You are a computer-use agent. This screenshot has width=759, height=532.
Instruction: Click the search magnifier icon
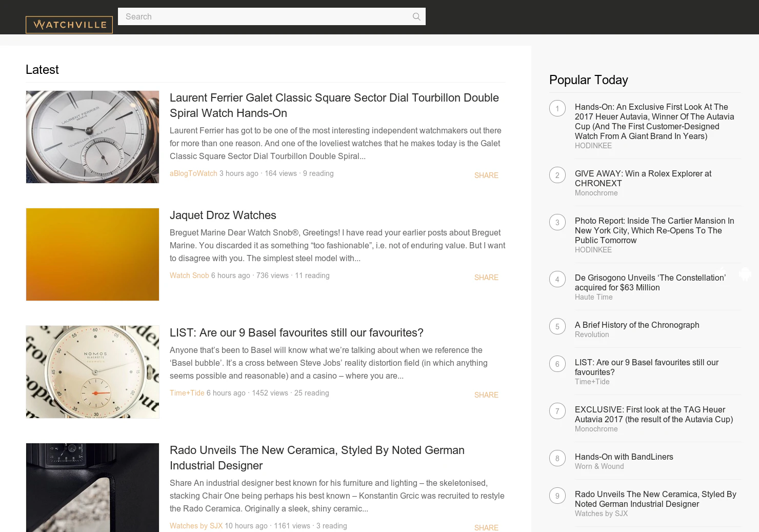coord(416,16)
